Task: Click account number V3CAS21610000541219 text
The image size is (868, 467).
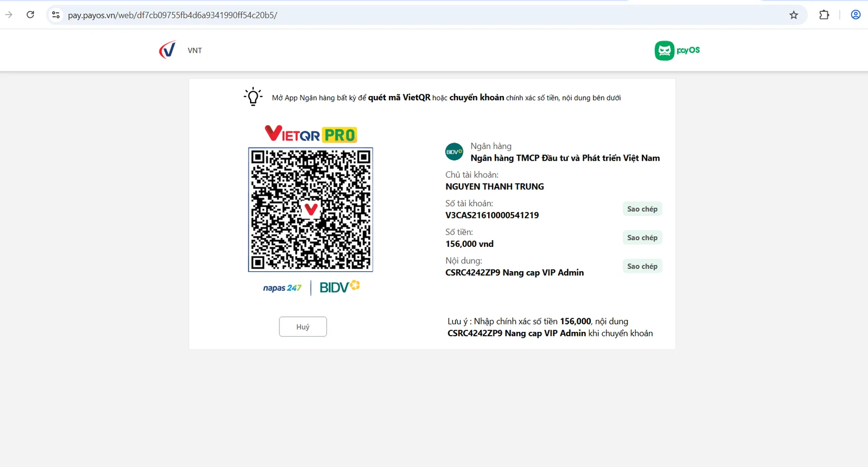Action: (x=492, y=215)
